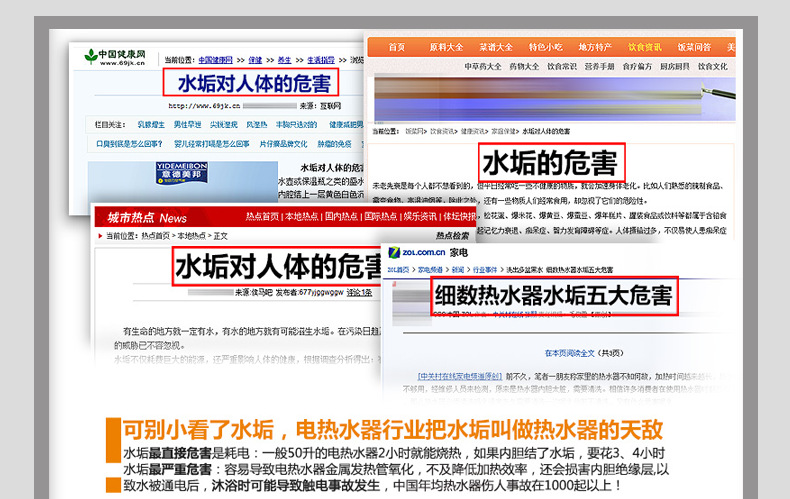Open the 在本页阅读全文 link
The height and width of the screenshot is (499, 790).
pyautogui.click(x=570, y=353)
